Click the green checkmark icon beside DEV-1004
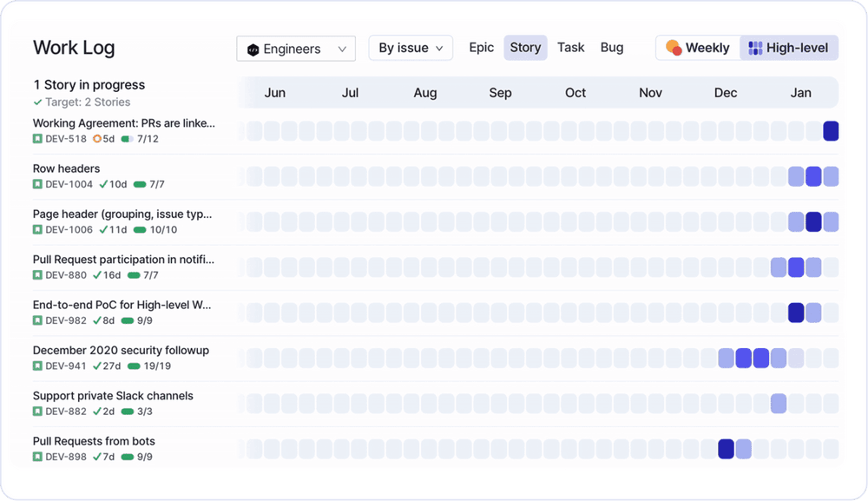The image size is (868, 501). click(104, 184)
